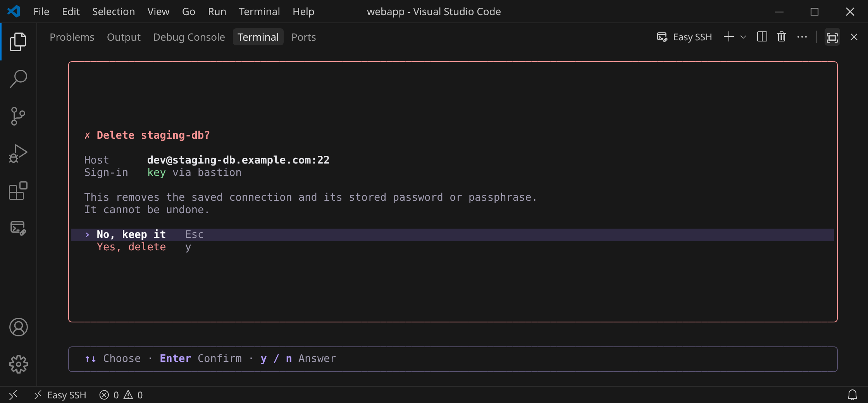Click the VS Code logo icon

click(x=14, y=11)
